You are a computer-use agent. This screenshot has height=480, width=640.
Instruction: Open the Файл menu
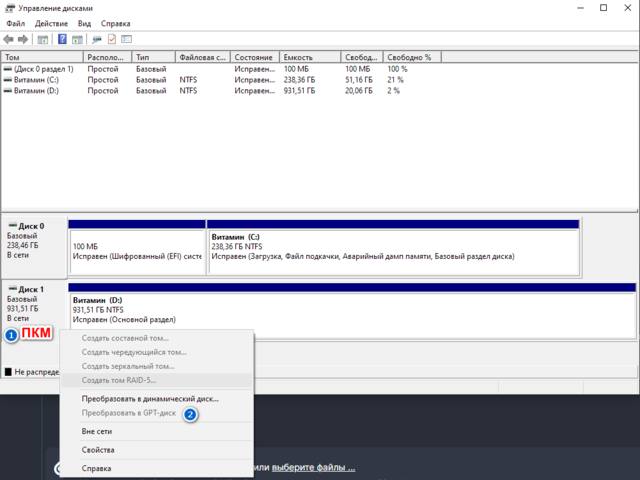(15, 22)
